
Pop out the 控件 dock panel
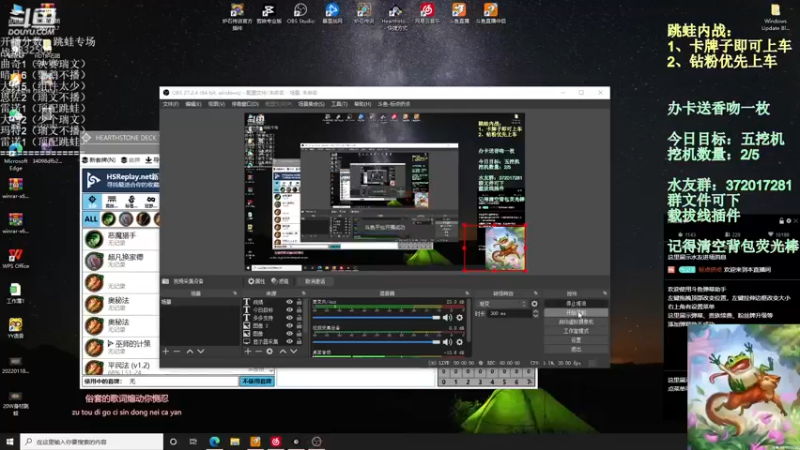click(x=605, y=293)
